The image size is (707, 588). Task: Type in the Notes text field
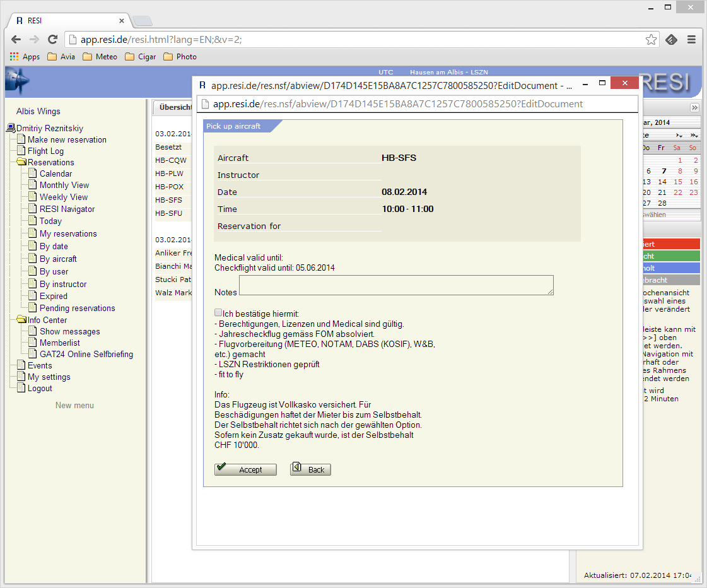coord(396,285)
